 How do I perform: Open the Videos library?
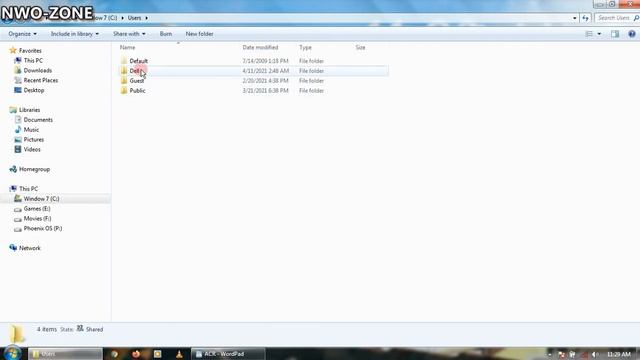pyautogui.click(x=32, y=149)
